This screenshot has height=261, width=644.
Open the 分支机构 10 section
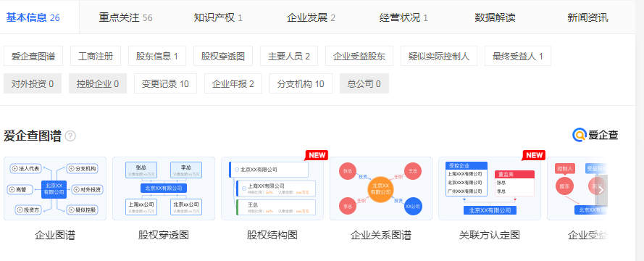pos(301,84)
